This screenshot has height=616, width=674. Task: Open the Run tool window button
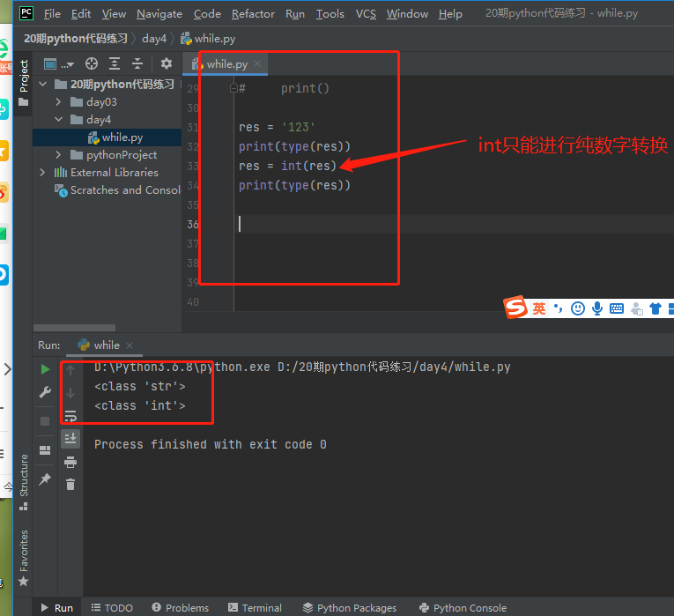tap(57, 608)
